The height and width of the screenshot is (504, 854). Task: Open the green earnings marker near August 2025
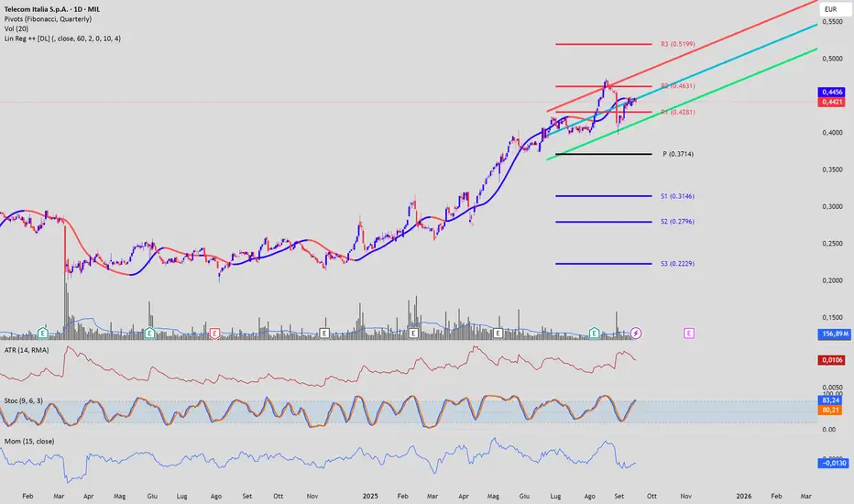click(x=594, y=333)
